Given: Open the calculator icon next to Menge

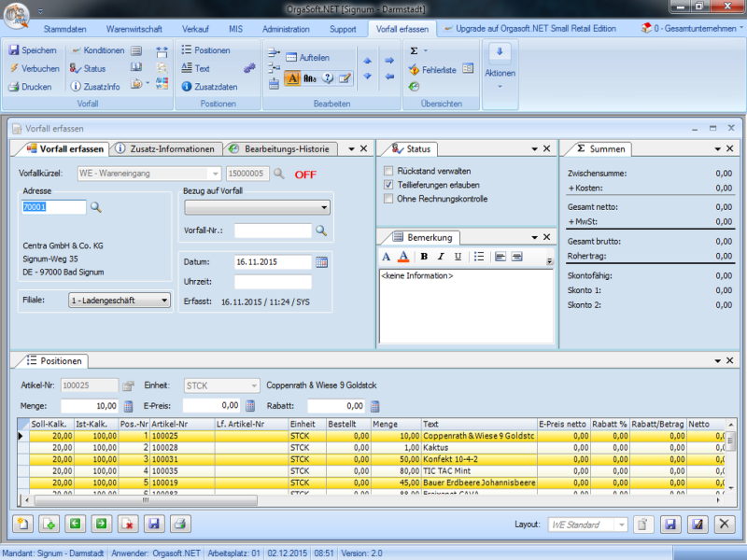Looking at the screenshot, I should 128,406.
